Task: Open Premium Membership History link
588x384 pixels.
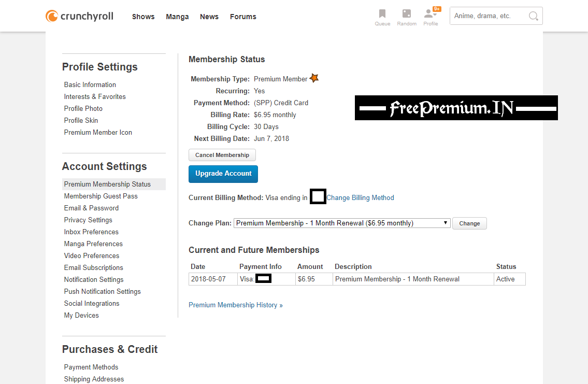Action: pyautogui.click(x=236, y=305)
